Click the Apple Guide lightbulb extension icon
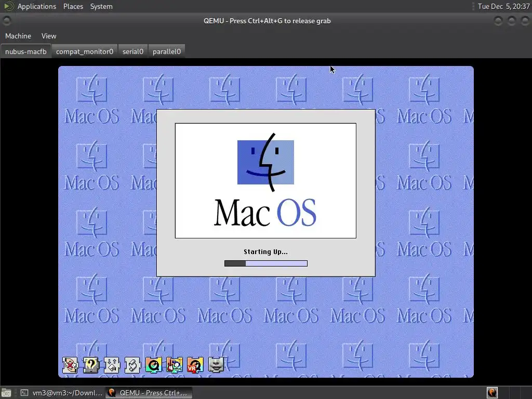The image size is (532, 399). pyautogui.click(x=91, y=365)
